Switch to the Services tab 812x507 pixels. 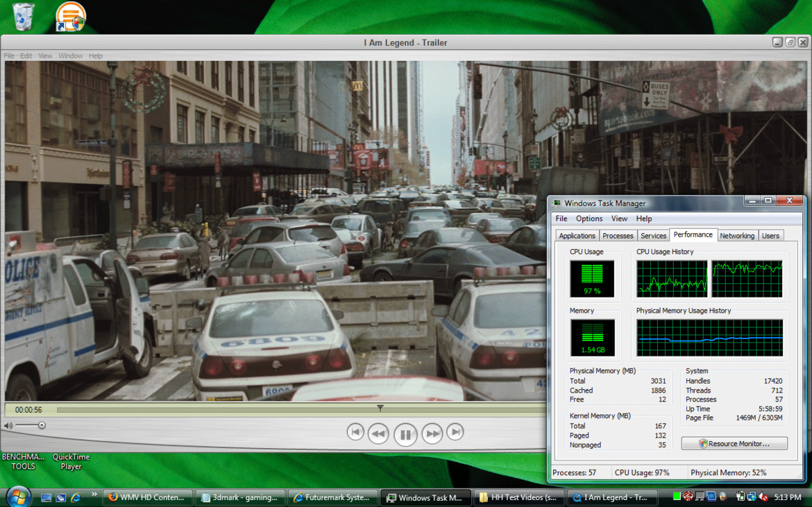coord(653,236)
